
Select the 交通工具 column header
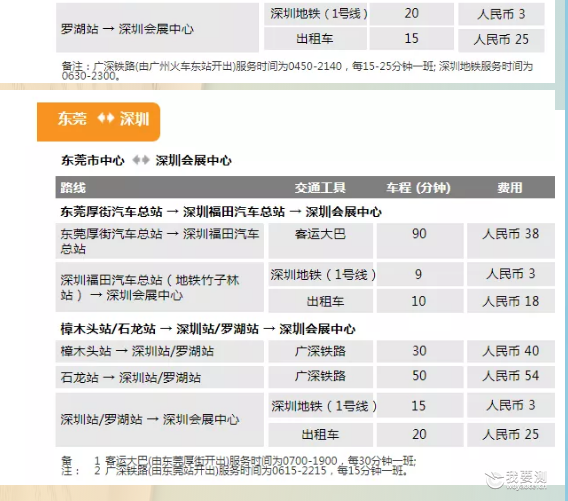point(320,188)
